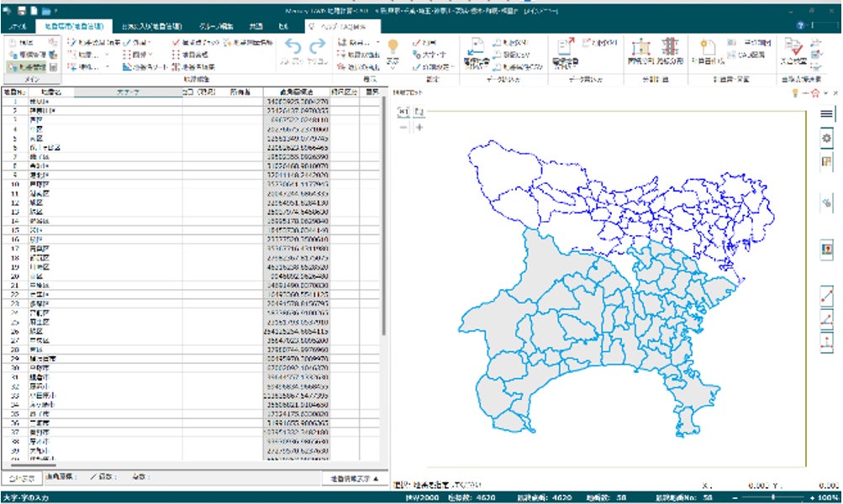Select the hand pan tool in map sidebar
The image size is (843, 504).
[826, 202]
